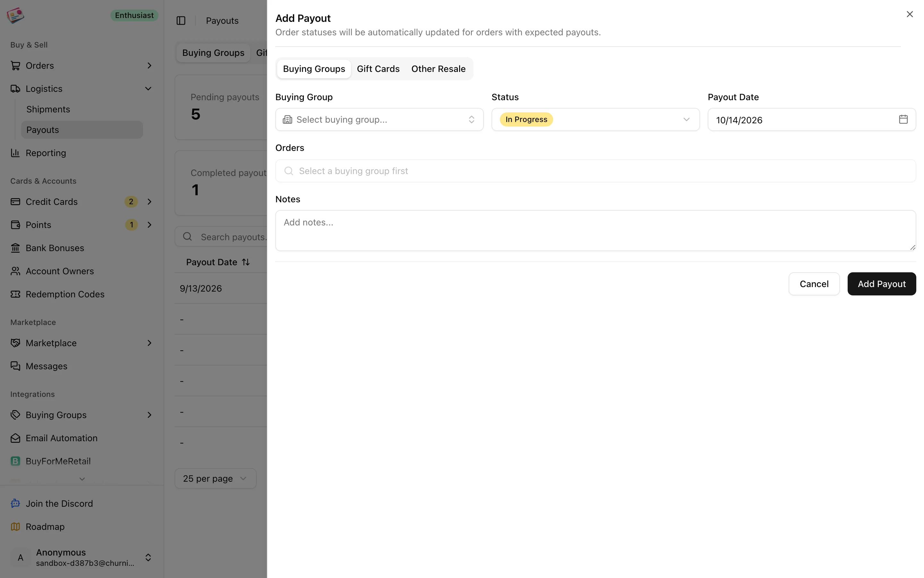This screenshot has height=578, width=924.
Task: Click the Account Owners people icon
Action: click(15, 271)
